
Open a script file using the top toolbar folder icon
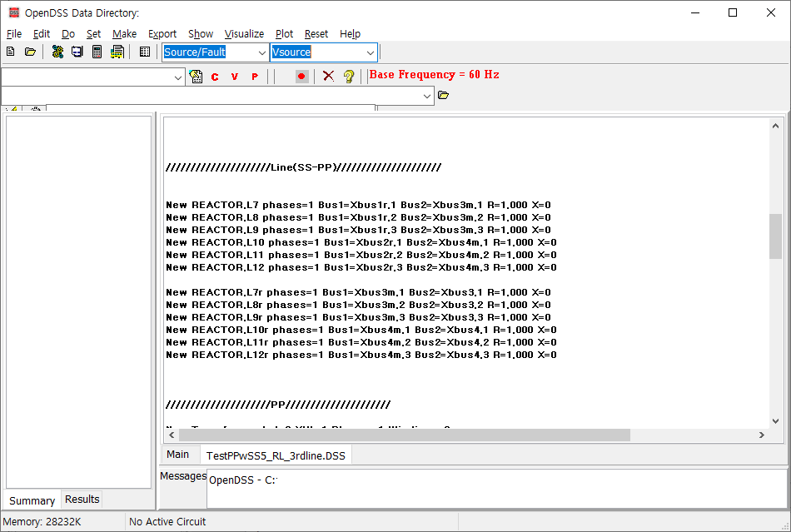[30, 52]
